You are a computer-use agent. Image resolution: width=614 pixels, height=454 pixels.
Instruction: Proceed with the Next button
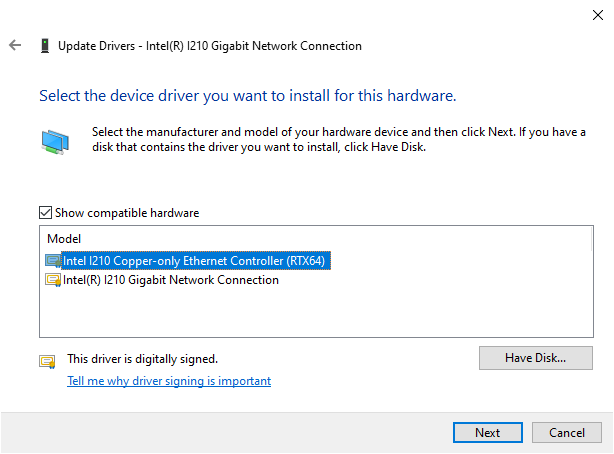(x=488, y=433)
